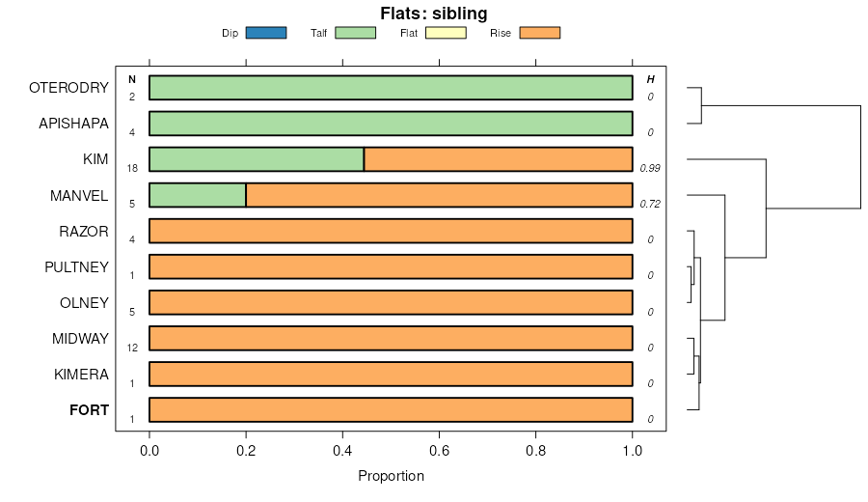Click the blue Dip legend swatch

[x=266, y=33]
